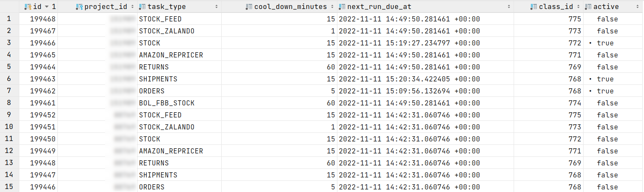Click the id column key icon
This screenshot has height=192, width=644.
click(28, 7)
